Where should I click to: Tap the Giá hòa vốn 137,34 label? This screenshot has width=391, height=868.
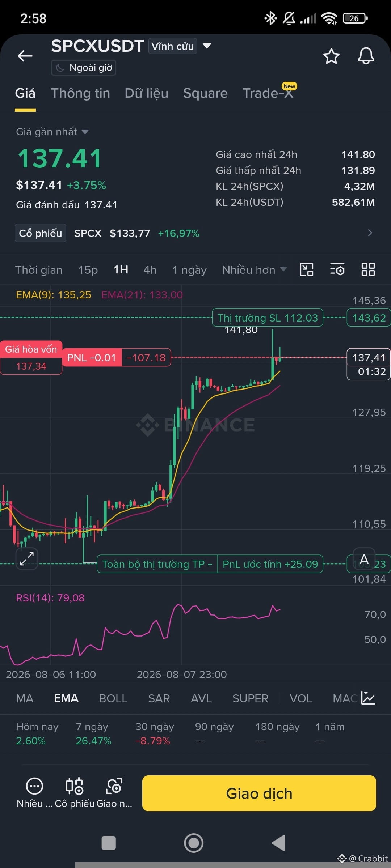coord(31,358)
